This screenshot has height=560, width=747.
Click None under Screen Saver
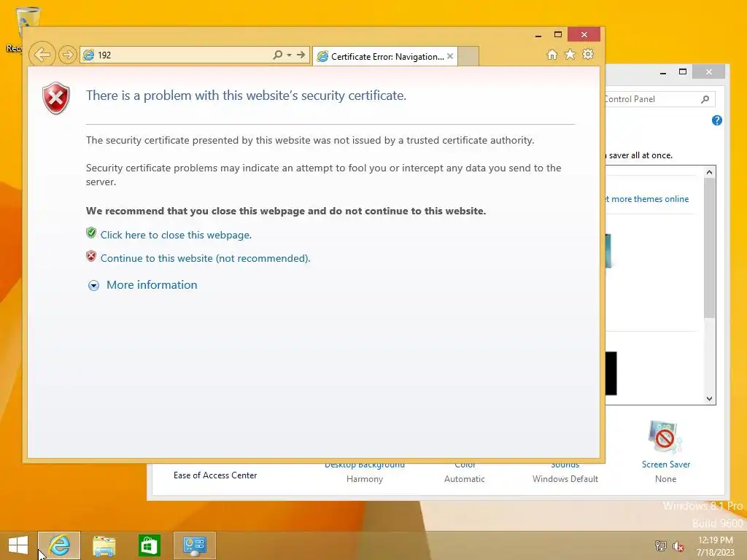(665, 479)
